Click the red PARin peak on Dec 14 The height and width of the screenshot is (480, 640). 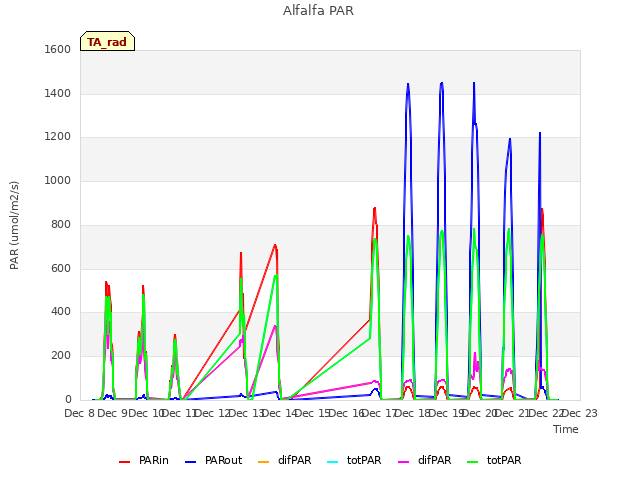click(275, 245)
